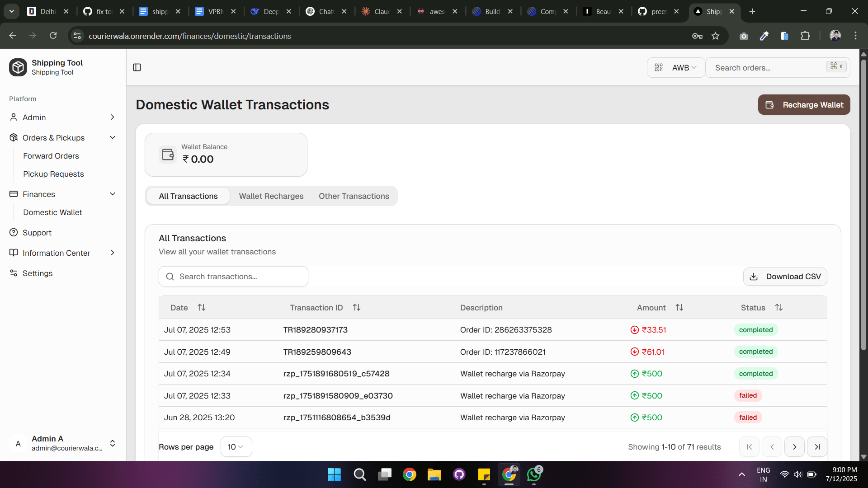This screenshot has height=488, width=868.
Task: Switch to the Other Transactions tab
Action: tap(354, 196)
